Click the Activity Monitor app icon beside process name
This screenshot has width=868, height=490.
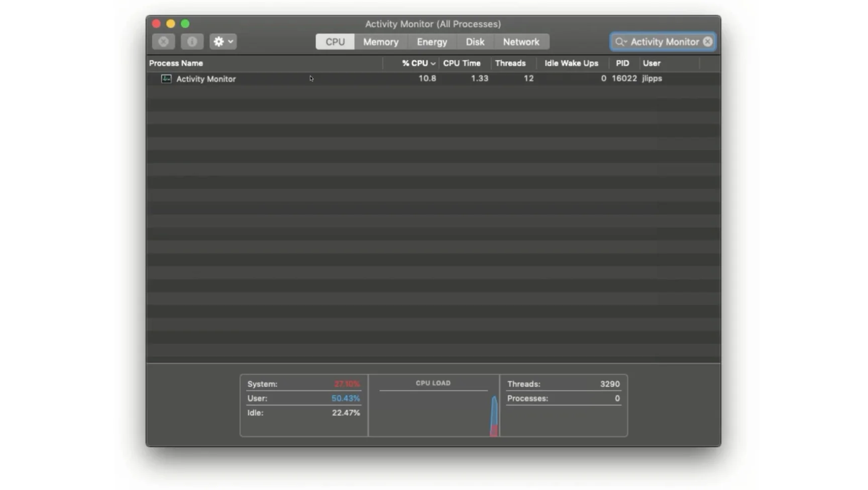pyautogui.click(x=166, y=79)
